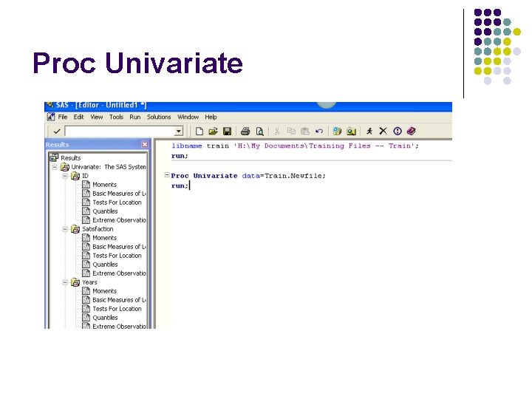Collapse the Univariate: The SAS System node

pos(54,167)
